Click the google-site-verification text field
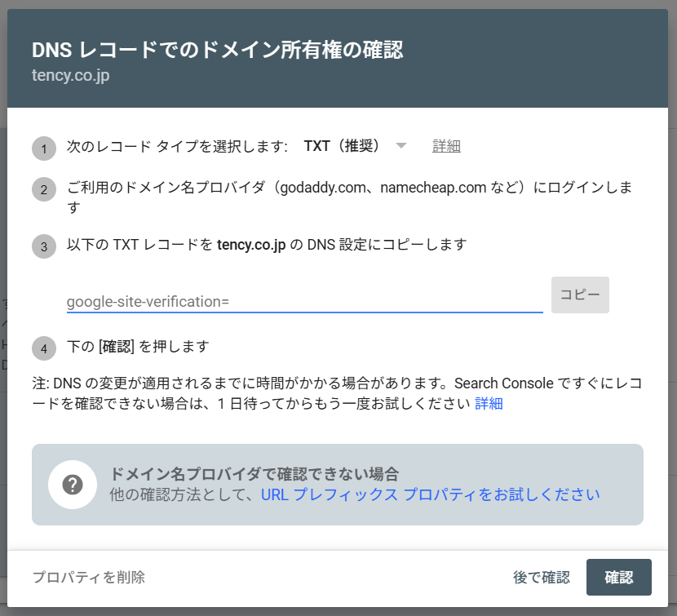Viewport: 677px width, 616px height. click(x=304, y=301)
